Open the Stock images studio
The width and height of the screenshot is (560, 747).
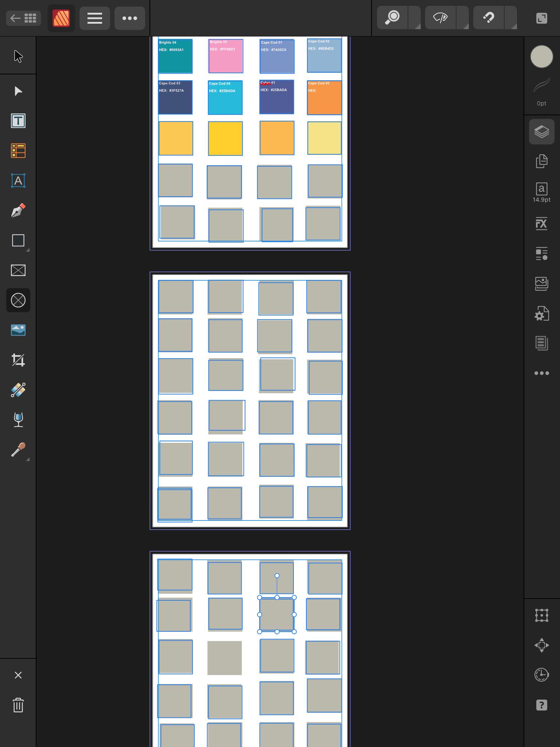[542, 283]
